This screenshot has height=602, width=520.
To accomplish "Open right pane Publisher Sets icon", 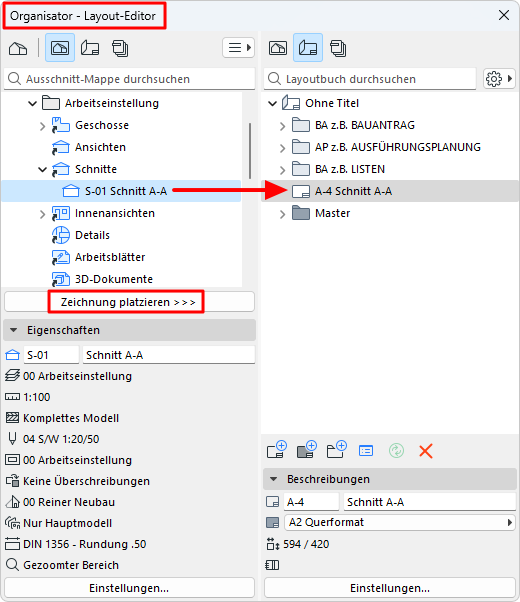I will pyautogui.click(x=338, y=48).
